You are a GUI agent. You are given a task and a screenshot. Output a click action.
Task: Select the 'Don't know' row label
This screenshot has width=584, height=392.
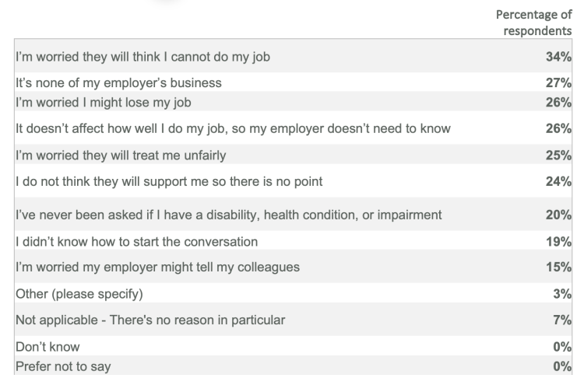click(47, 347)
